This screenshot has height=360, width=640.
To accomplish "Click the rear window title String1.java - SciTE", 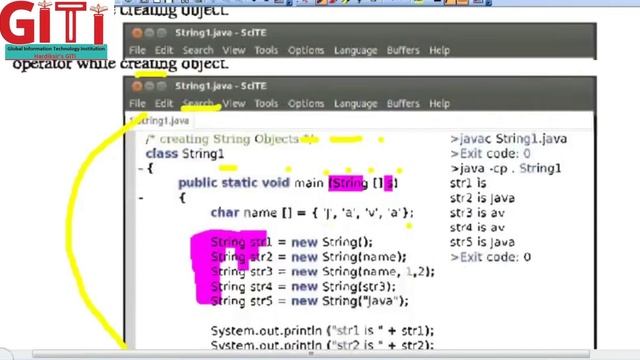I will [221, 33].
